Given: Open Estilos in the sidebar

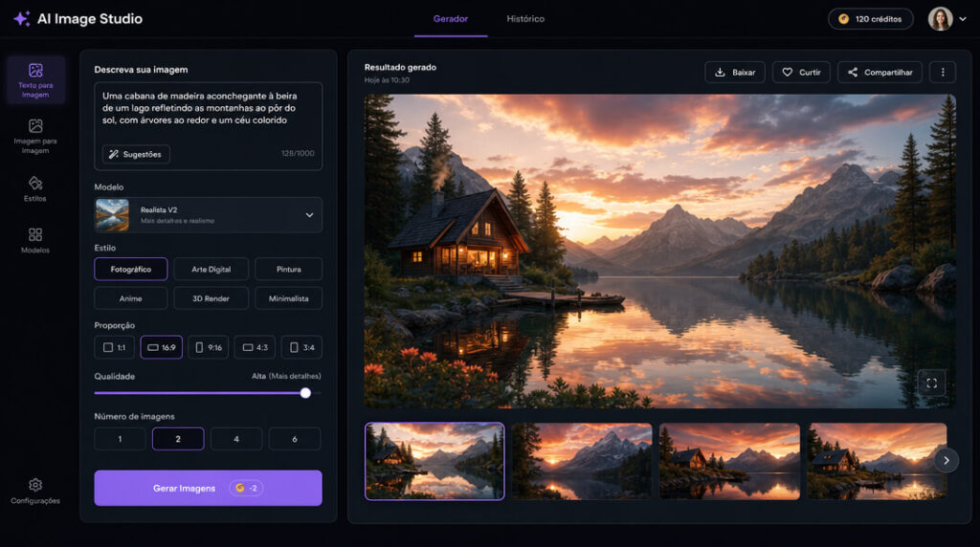Looking at the screenshot, I should pos(35,188).
